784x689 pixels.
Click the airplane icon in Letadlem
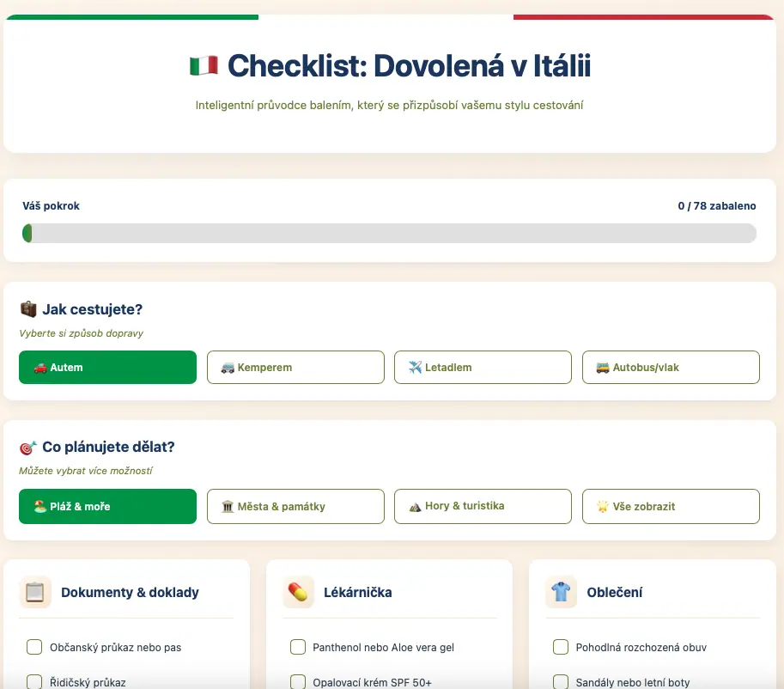[416, 368]
